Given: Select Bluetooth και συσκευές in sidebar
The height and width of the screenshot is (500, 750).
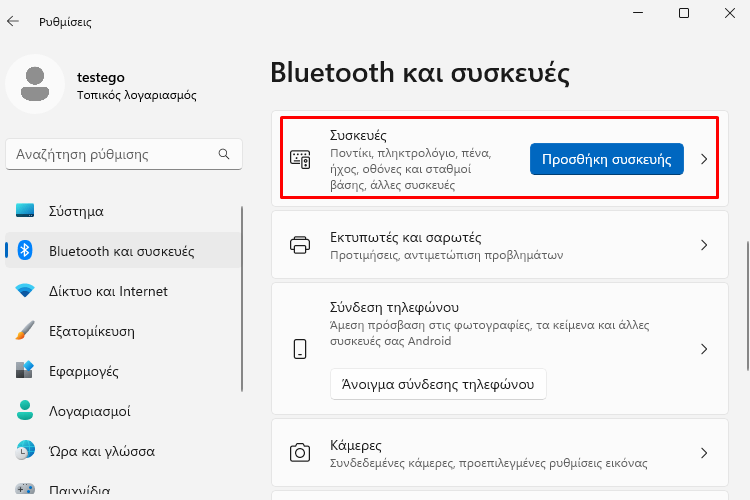Looking at the screenshot, I should [123, 251].
